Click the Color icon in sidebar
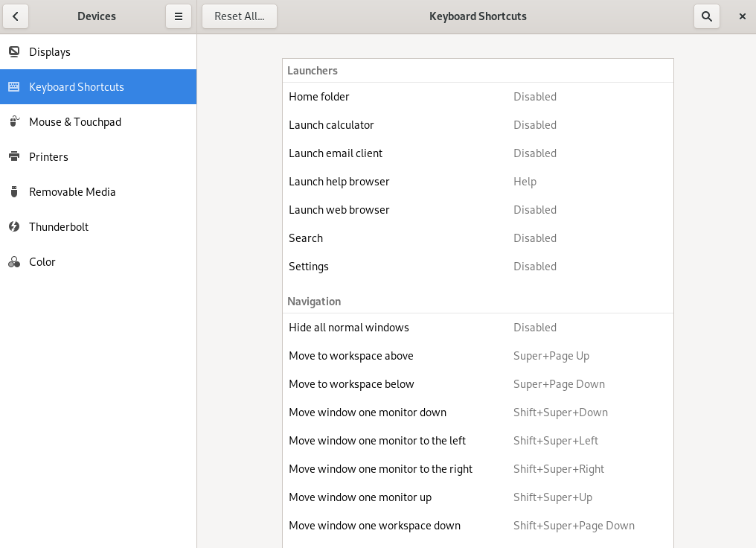 pos(13,262)
